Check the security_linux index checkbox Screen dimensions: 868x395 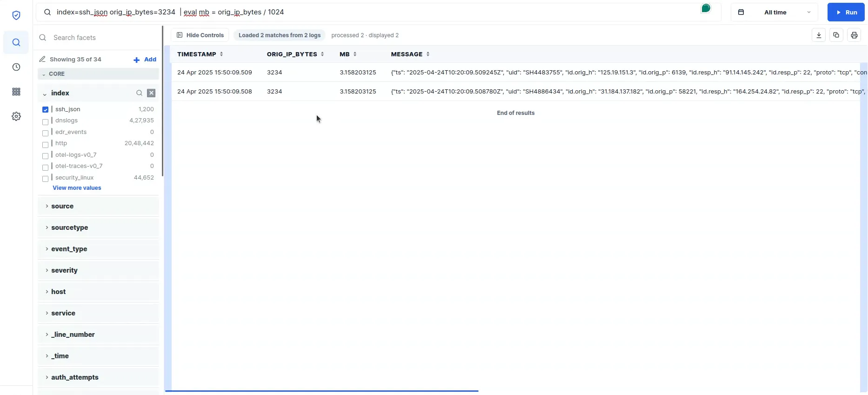coord(45,179)
